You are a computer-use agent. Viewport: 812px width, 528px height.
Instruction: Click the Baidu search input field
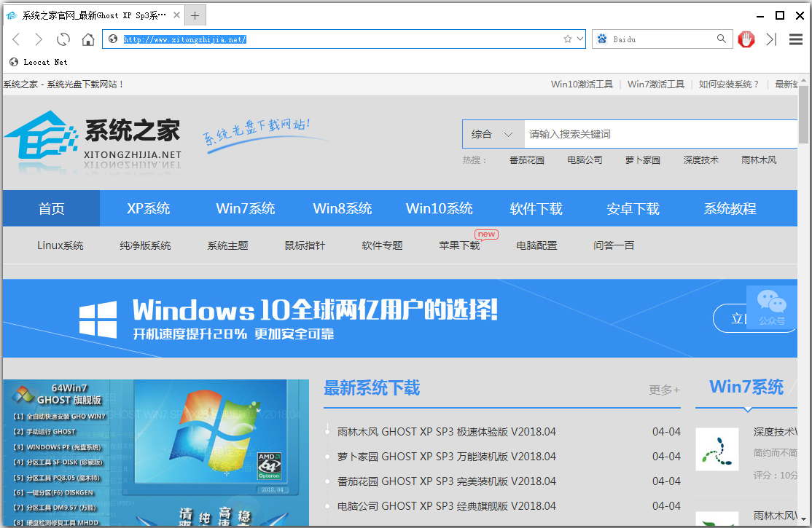point(662,39)
